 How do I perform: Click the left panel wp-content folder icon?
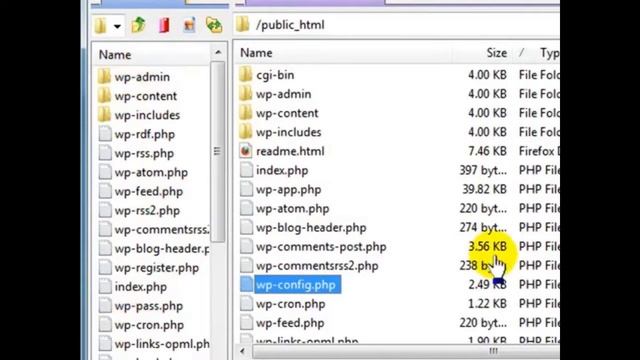(104, 95)
